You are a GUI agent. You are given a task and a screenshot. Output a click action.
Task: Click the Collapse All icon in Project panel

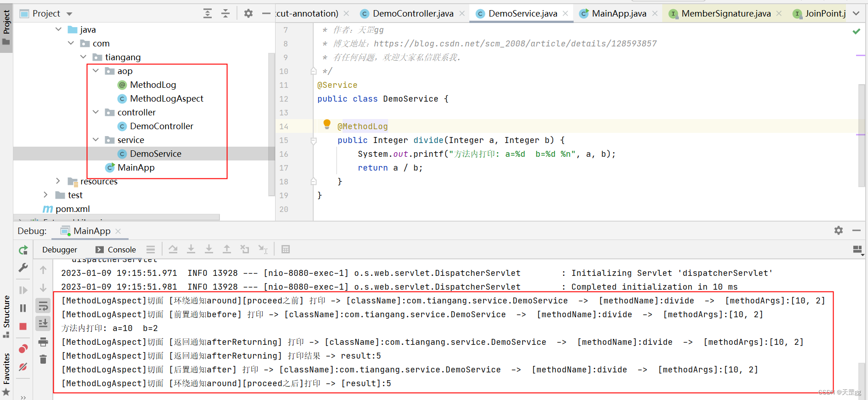pos(225,13)
